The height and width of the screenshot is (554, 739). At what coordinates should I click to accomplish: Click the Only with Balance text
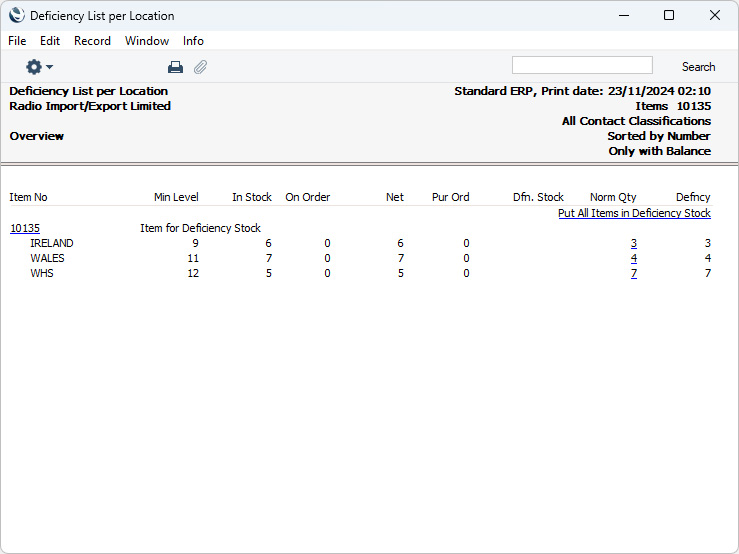point(659,151)
